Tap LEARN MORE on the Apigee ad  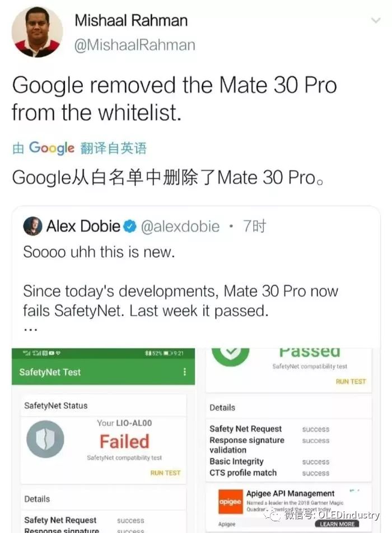tap(337, 524)
